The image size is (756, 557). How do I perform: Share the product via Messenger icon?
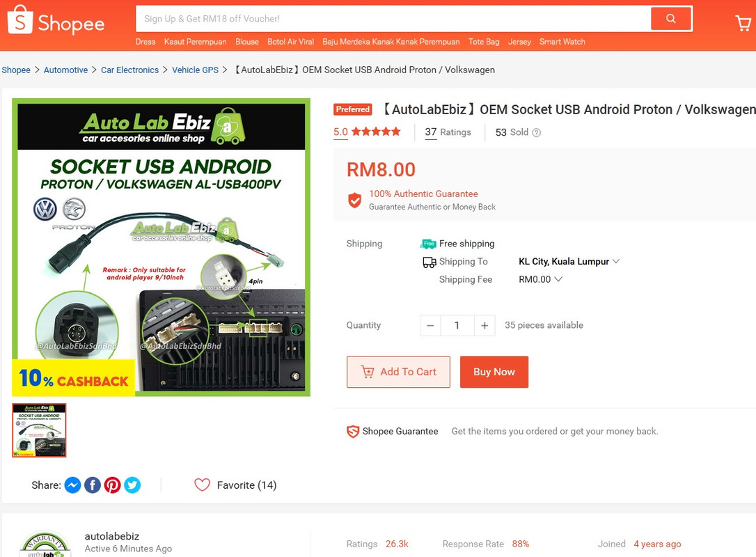click(x=73, y=485)
